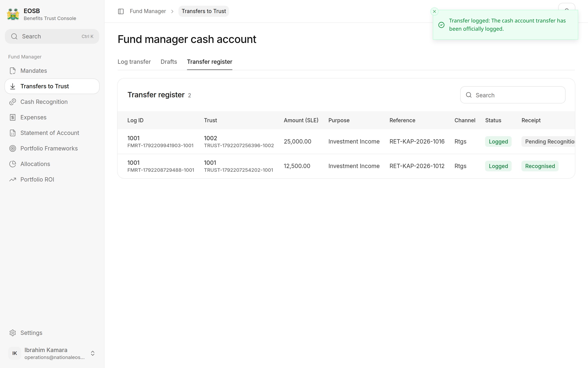This screenshot has height=368, width=588.
Task: Select the Transfer register tab
Action: coord(209,62)
